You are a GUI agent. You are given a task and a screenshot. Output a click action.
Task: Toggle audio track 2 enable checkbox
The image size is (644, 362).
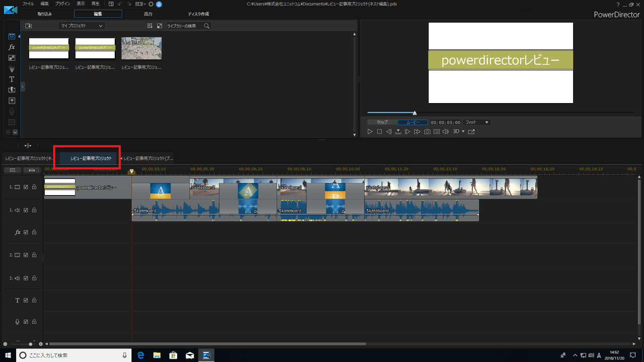point(26,278)
